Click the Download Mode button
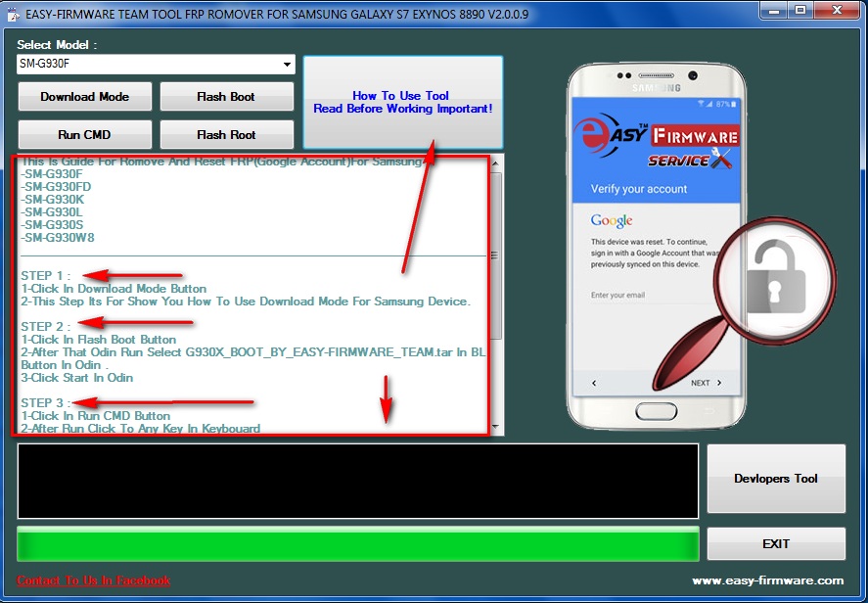Image resolution: width=868 pixels, height=603 pixels. [85, 96]
